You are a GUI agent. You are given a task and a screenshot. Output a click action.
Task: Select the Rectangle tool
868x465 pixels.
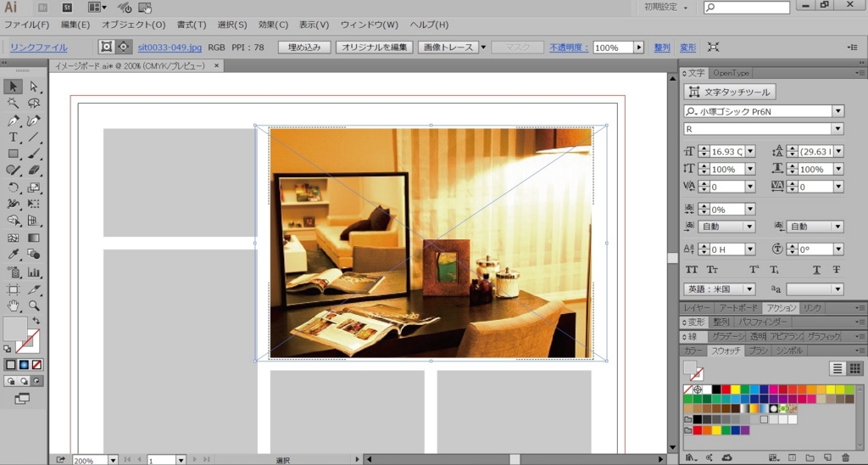(x=14, y=154)
